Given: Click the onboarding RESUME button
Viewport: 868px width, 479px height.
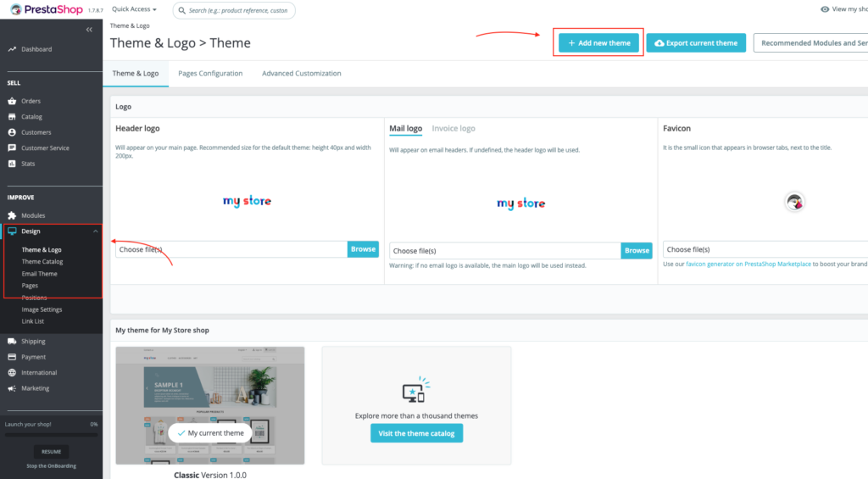Looking at the screenshot, I should coord(51,451).
